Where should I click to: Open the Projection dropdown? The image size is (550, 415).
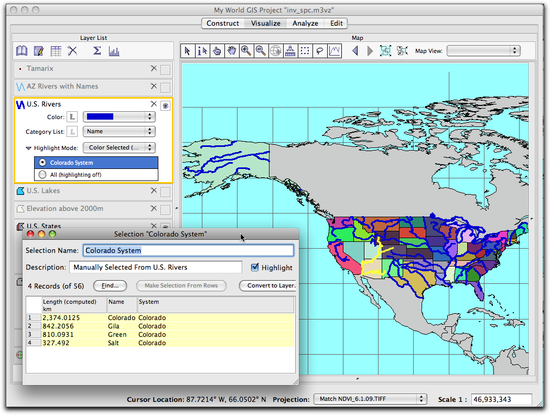pyautogui.click(x=370, y=399)
